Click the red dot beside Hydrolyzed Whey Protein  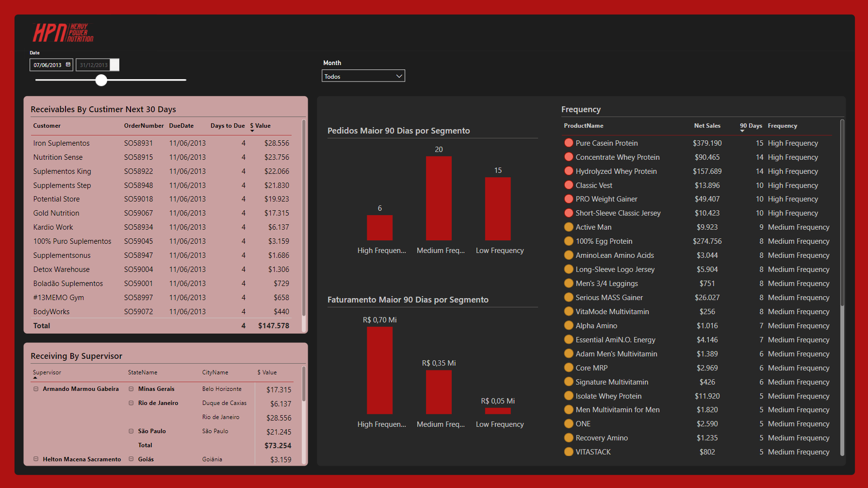(569, 171)
